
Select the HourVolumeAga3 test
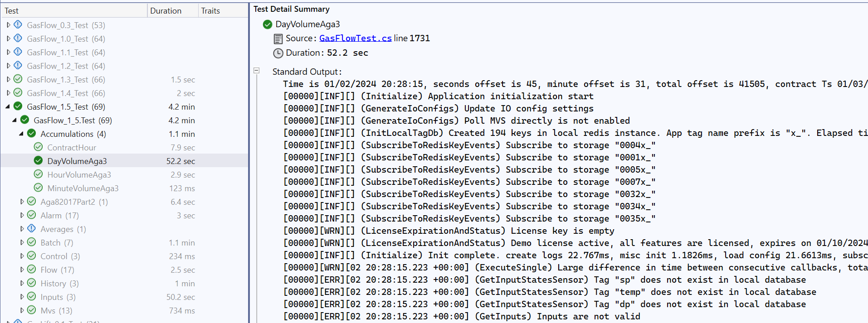coord(79,174)
